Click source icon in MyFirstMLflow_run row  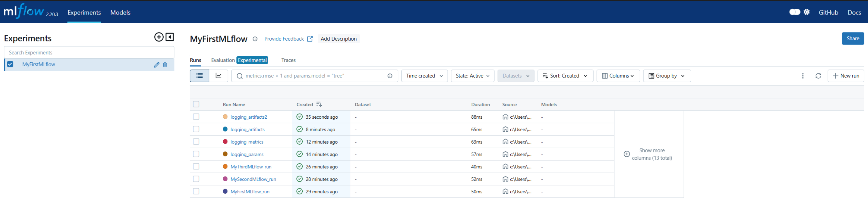[x=505, y=192]
